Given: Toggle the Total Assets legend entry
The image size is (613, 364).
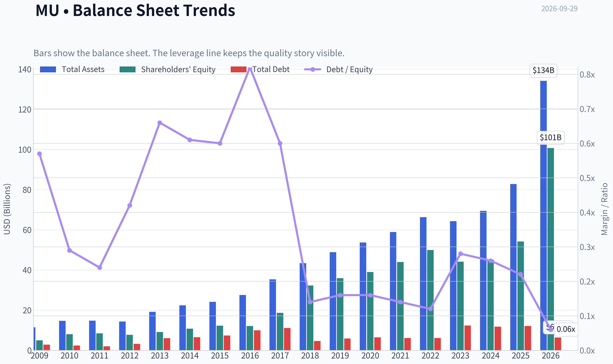Looking at the screenshot, I should pos(72,69).
